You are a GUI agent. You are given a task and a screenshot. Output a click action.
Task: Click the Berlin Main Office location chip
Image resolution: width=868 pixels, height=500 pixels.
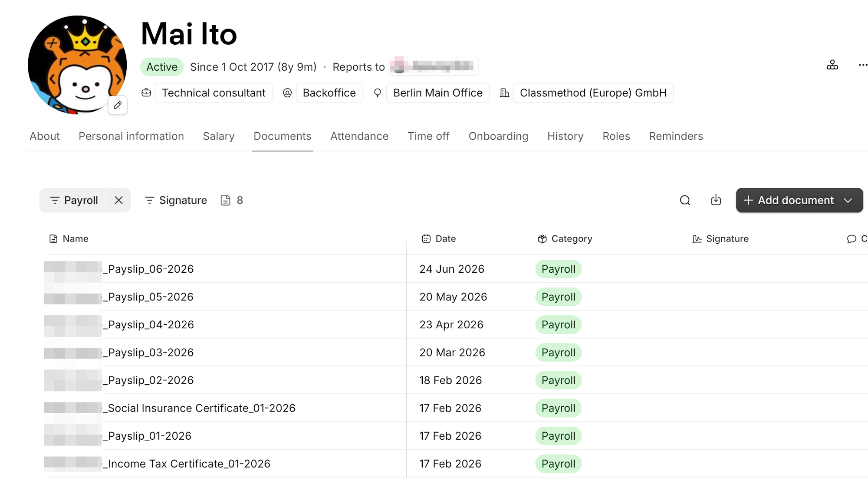click(x=437, y=93)
